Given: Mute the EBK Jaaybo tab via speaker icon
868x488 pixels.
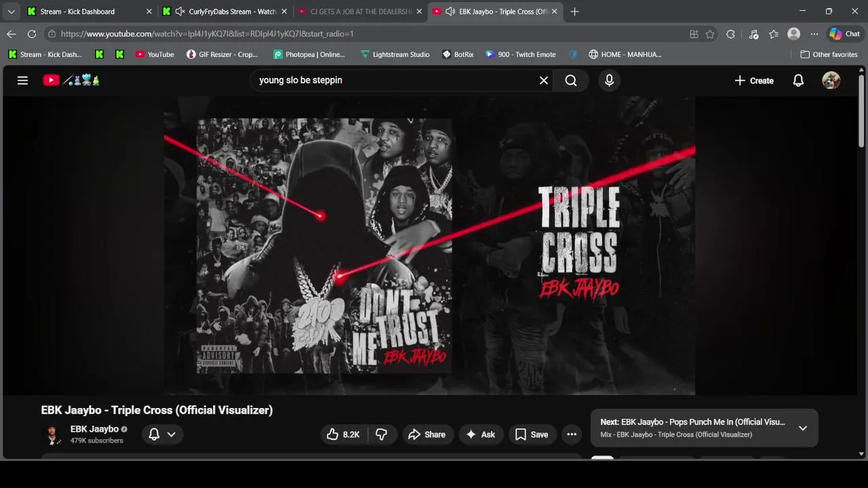Looking at the screenshot, I should click(450, 12).
